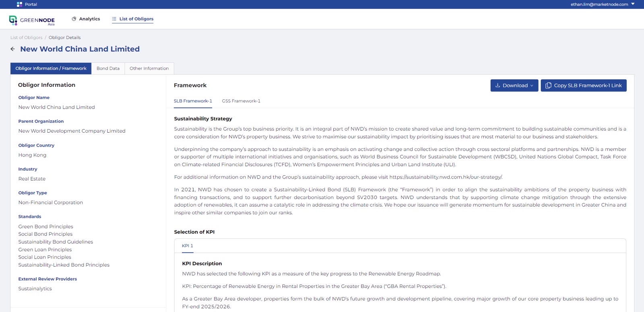This screenshot has height=312, width=644.
Task: Click the Sustainability Strategy heading
Action: pyautogui.click(x=203, y=119)
